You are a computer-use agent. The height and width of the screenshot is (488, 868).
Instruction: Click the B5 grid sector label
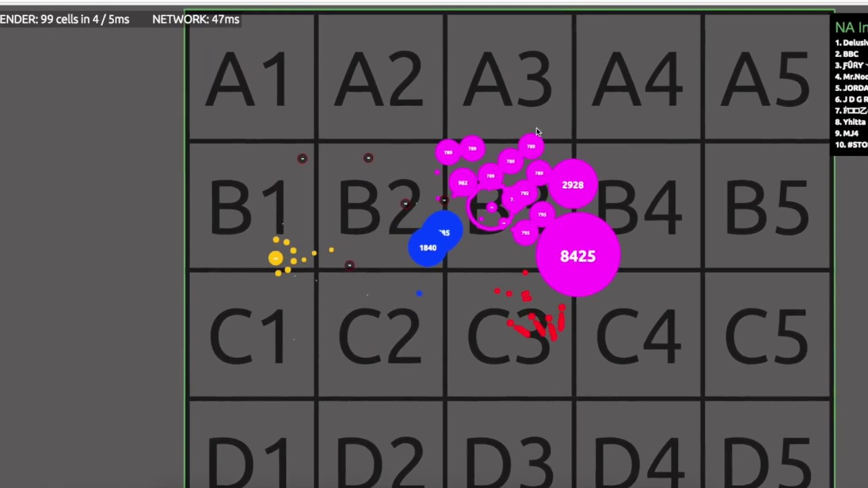[768, 208]
